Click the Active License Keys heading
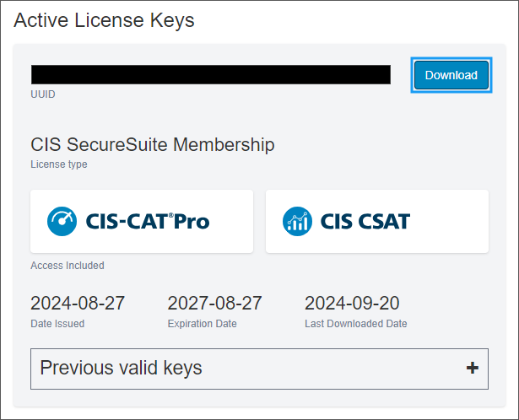 coord(104,20)
